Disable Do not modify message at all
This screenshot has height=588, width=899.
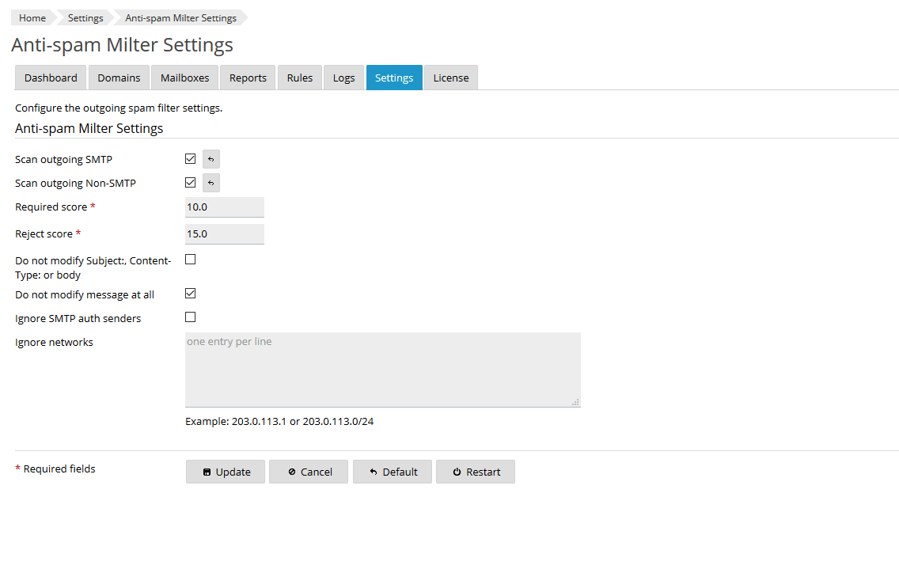click(190, 294)
